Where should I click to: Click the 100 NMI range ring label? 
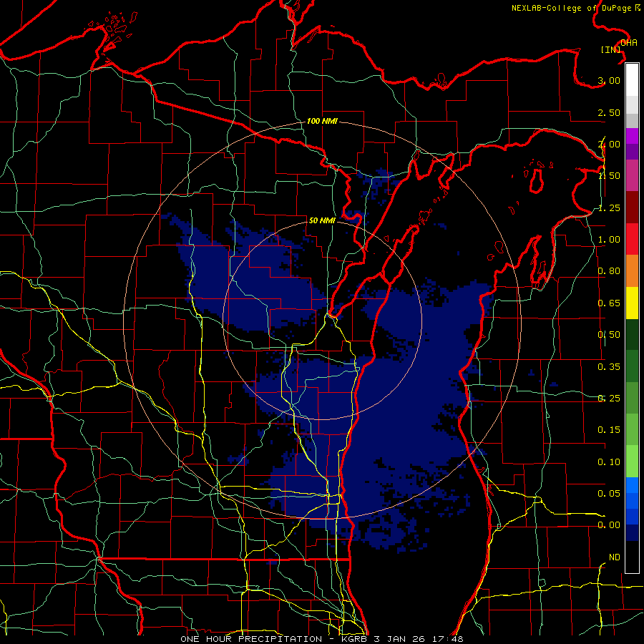coord(322,121)
